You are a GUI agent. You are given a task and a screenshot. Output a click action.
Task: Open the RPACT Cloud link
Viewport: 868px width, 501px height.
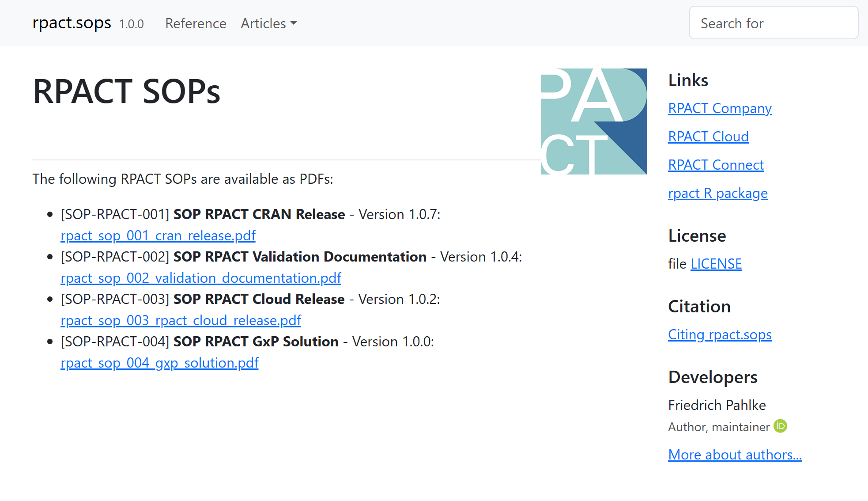point(708,137)
